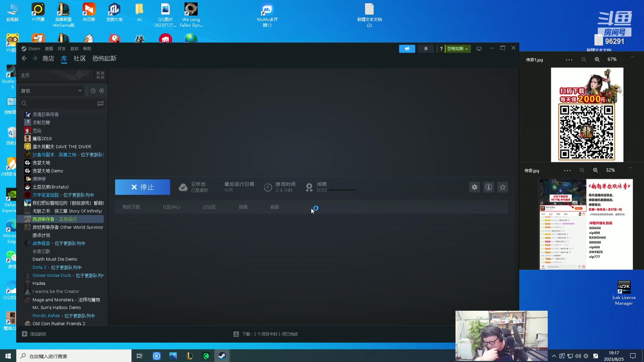Open Windows Start menu
Viewport: 644px width, 362px height.
(8, 356)
